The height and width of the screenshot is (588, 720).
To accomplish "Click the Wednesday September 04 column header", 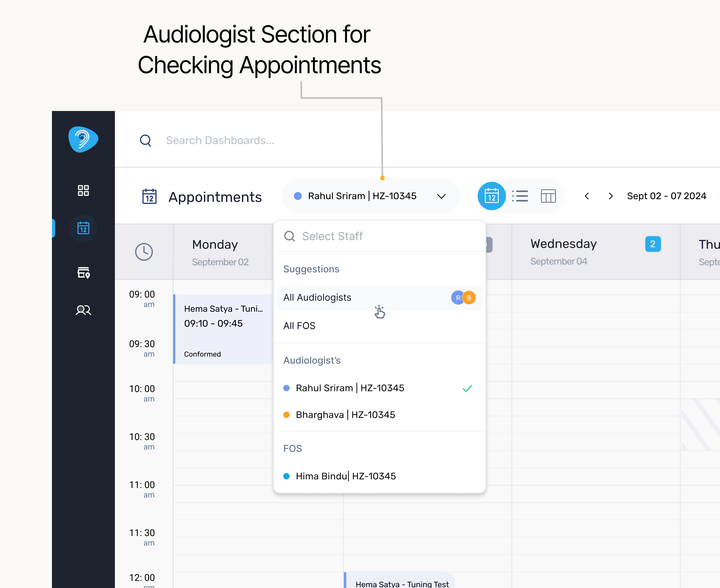I will [x=596, y=252].
